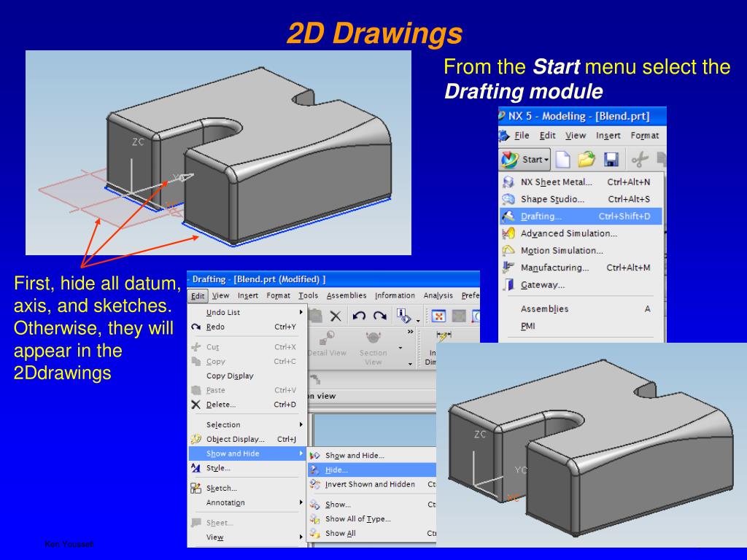This screenshot has height=560, width=747.
Task: Click the 'Ken Youssef' footer text
Action: point(69,544)
